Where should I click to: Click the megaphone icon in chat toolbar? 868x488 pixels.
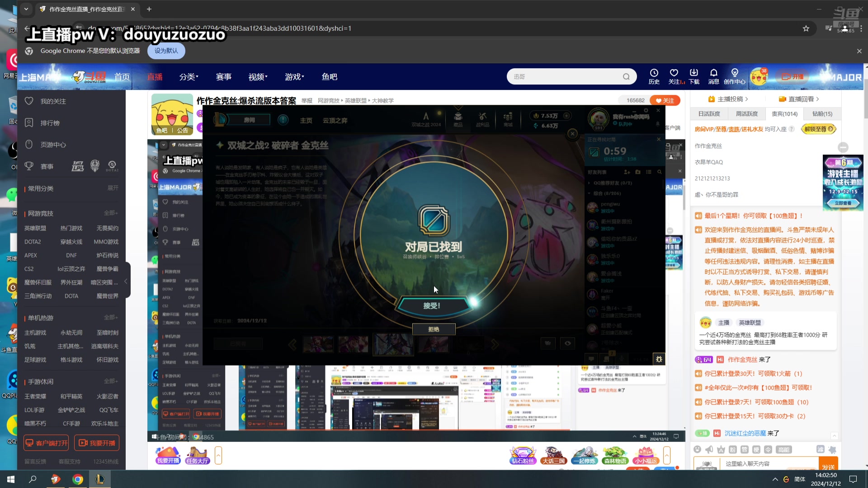709,449
